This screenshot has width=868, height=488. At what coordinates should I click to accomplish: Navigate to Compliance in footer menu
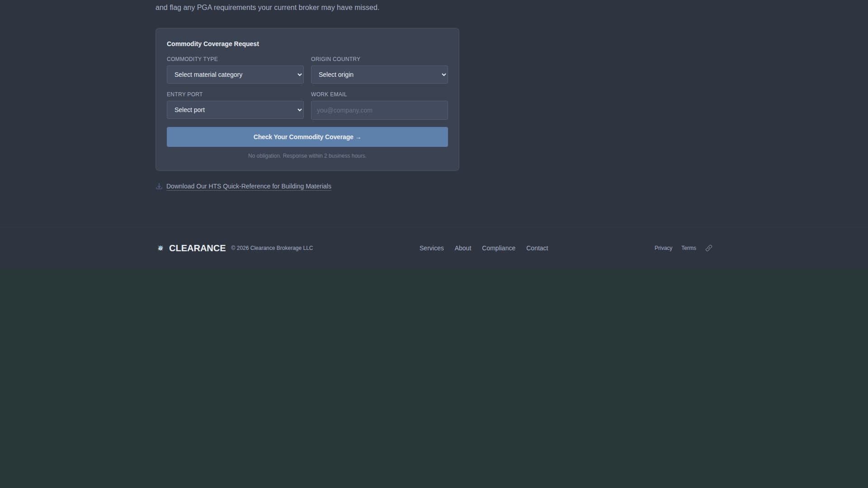498,248
